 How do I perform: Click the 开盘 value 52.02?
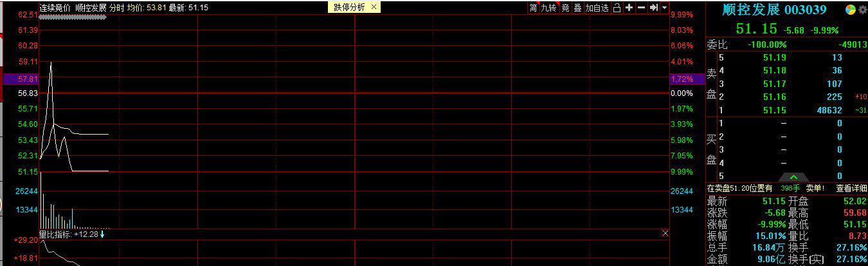point(855,201)
